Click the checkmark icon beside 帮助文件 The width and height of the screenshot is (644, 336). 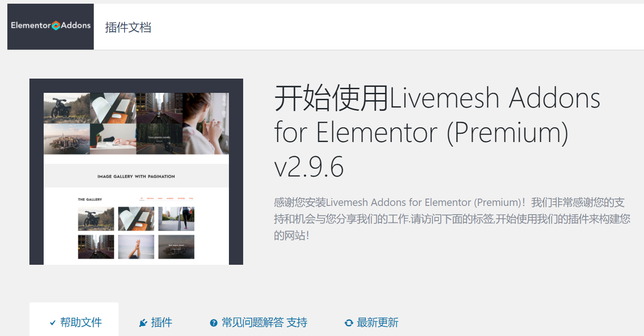point(52,323)
